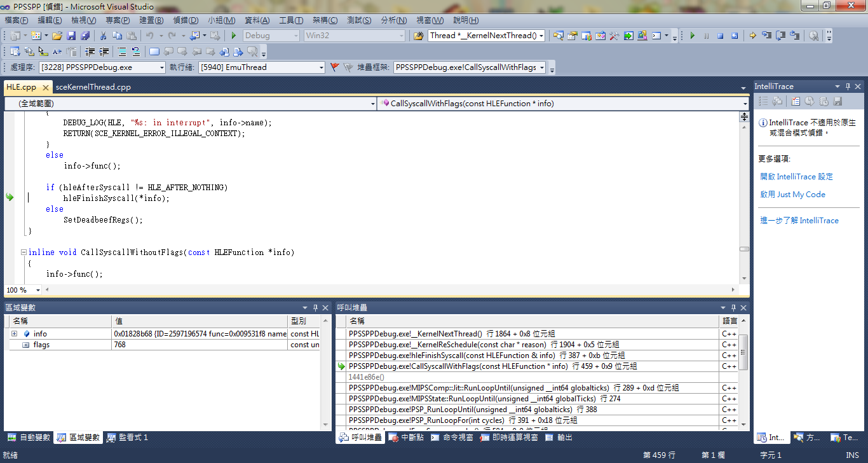Click 開啟 IntelliTrace 設定 link
868x463 pixels.
pos(796,177)
